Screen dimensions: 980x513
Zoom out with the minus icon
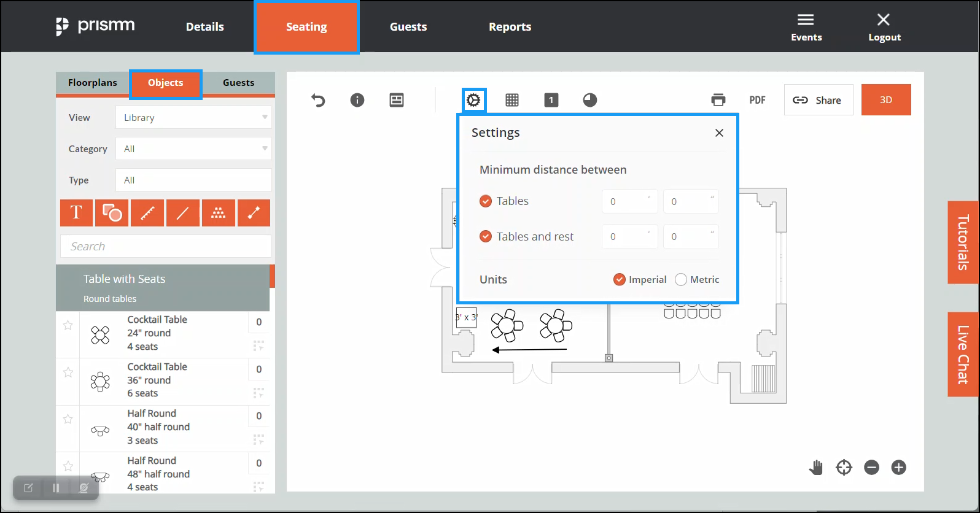(x=871, y=468)
